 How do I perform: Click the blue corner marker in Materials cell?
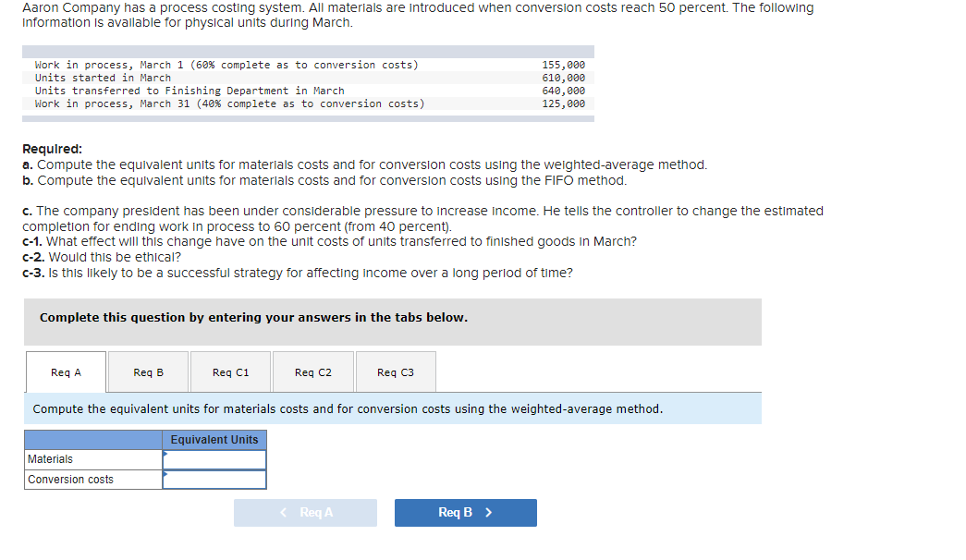click(166, 454)
